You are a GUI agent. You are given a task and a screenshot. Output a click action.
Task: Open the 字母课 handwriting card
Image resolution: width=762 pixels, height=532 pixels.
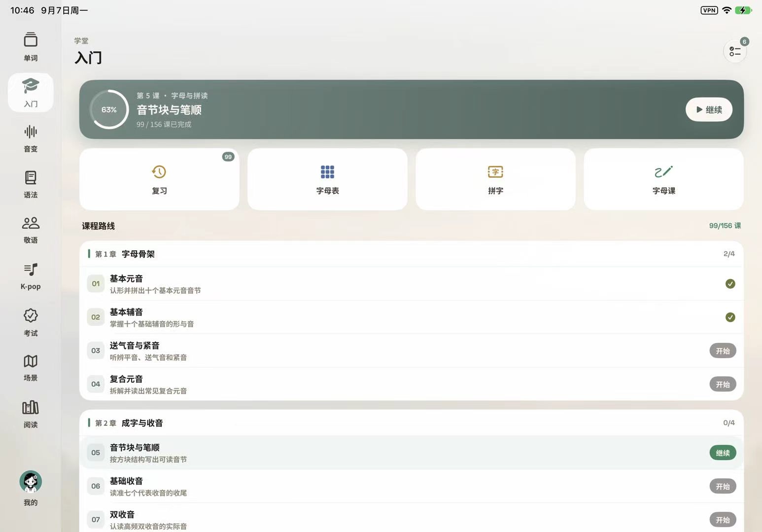tap(663, 179)
